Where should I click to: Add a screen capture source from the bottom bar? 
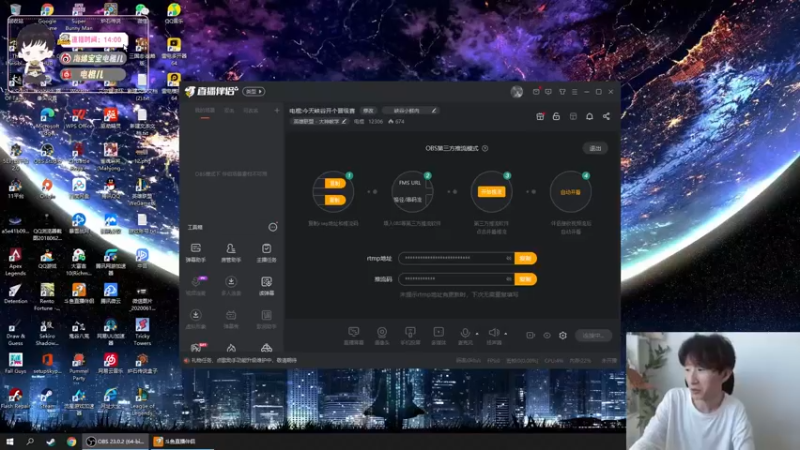(354, 336)
